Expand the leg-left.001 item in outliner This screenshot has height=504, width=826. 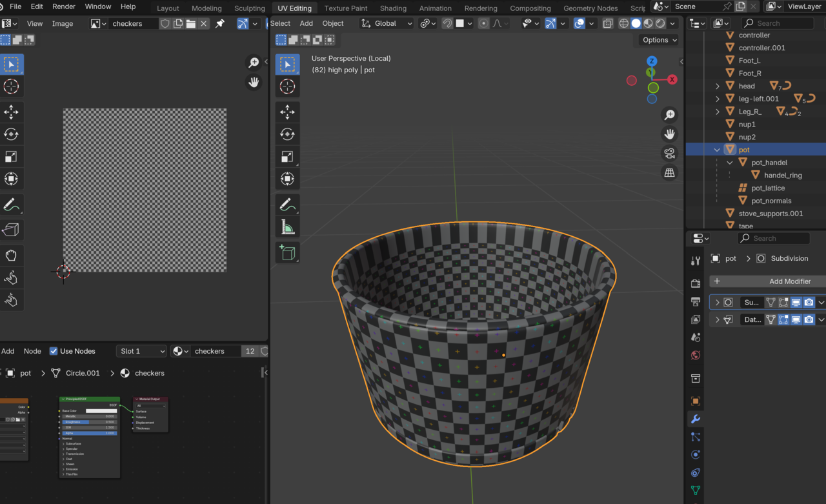(x=717, y=99)
